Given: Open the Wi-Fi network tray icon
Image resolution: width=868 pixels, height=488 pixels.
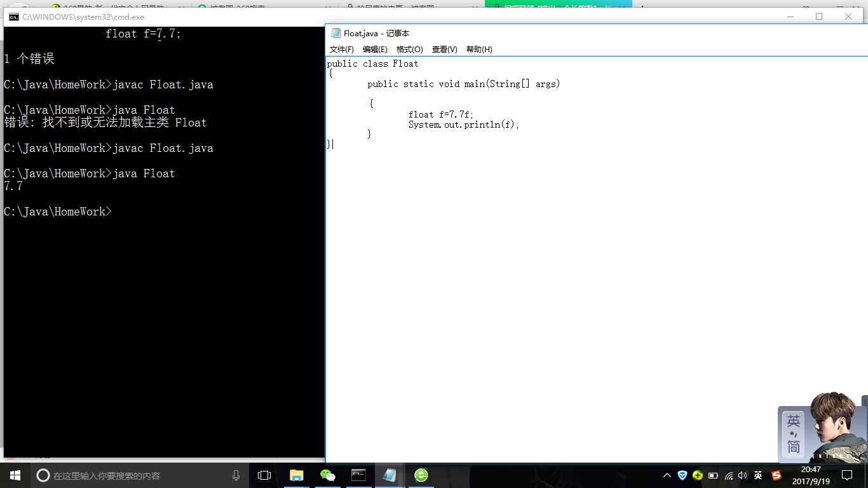Looking at the screenshot, I should [x=728, y=475].
